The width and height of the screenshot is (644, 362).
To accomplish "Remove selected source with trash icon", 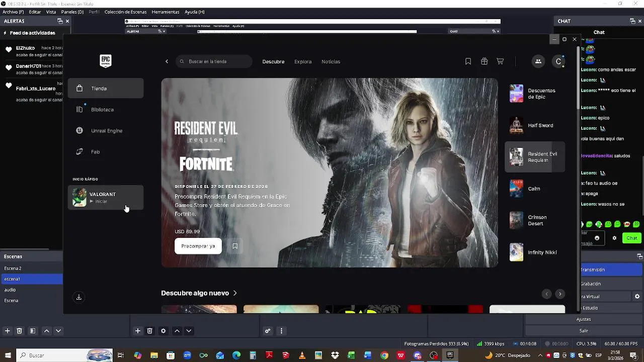I will 149,331.
